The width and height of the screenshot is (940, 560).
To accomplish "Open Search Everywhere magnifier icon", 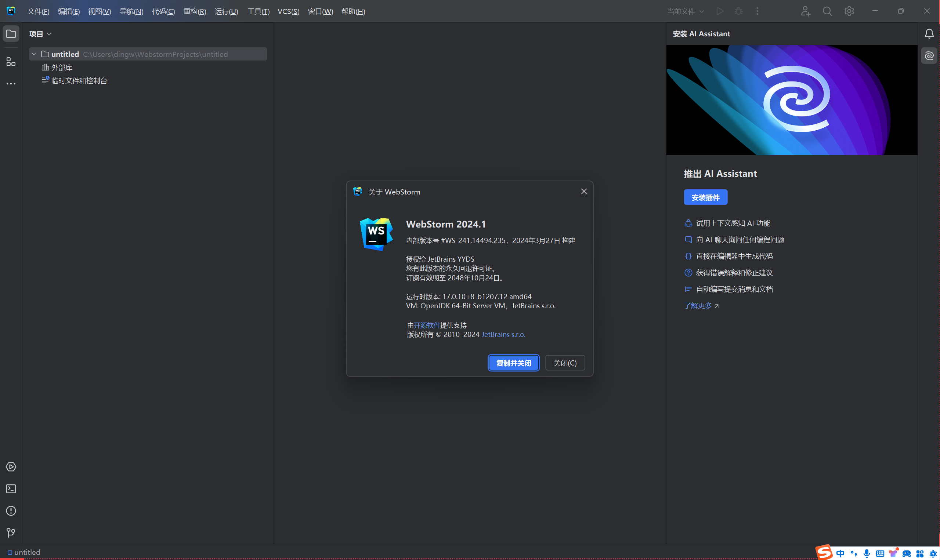I will pos(827,11).
